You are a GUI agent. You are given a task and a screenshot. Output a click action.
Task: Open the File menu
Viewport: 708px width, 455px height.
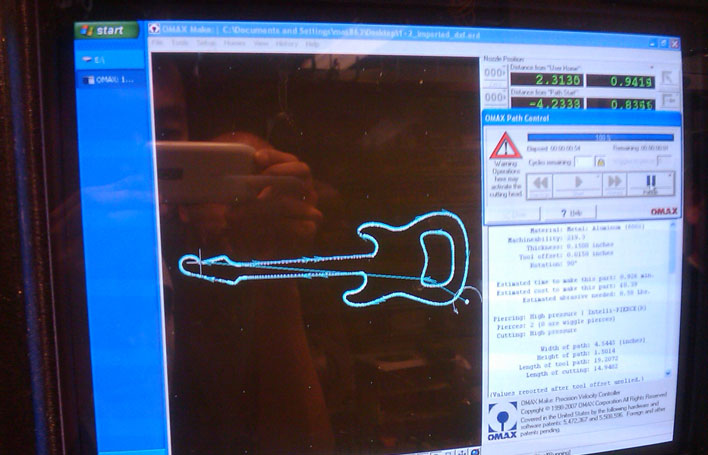click(x=158, y=44)
